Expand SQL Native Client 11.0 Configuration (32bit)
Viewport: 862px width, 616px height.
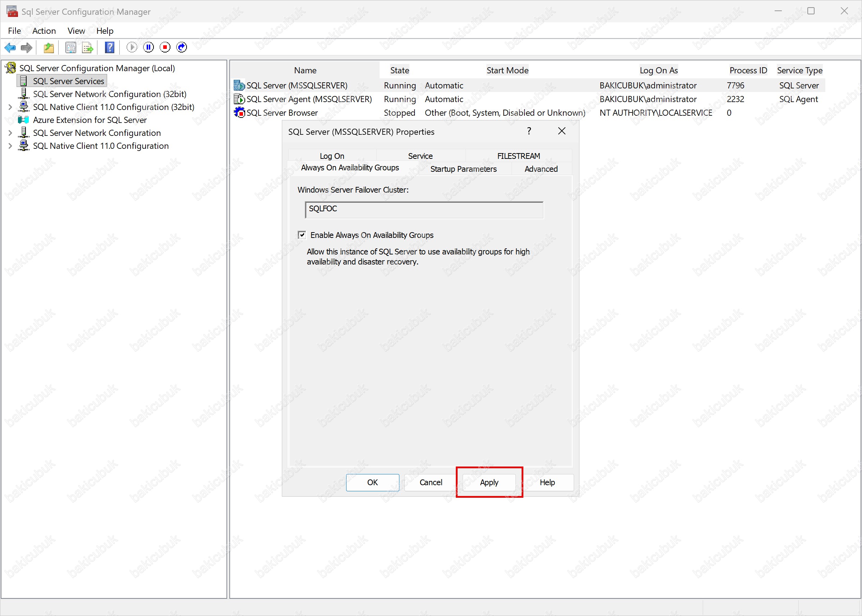click(10, 107)
